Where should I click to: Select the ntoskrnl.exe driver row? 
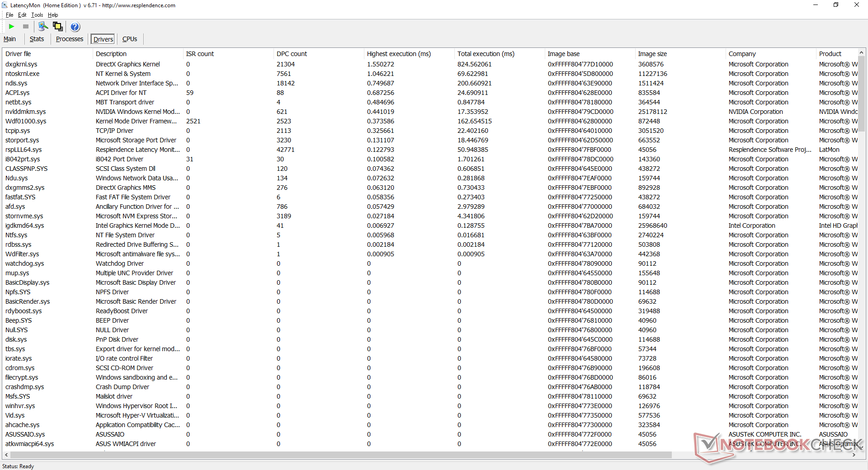(x=430, y=74)
